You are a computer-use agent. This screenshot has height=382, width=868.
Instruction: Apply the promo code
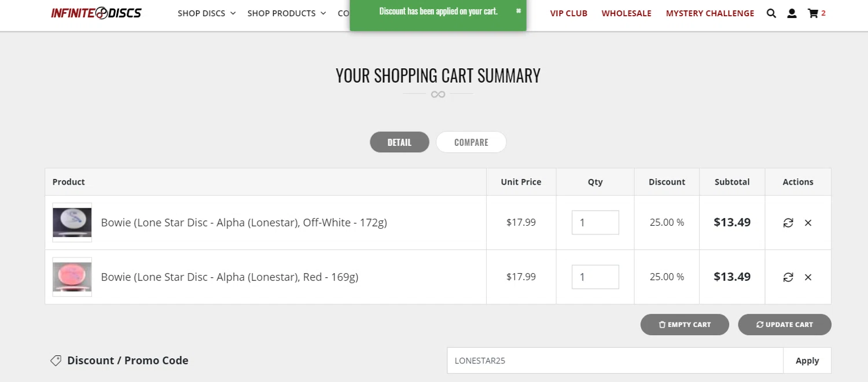click(x=807, y=361)
